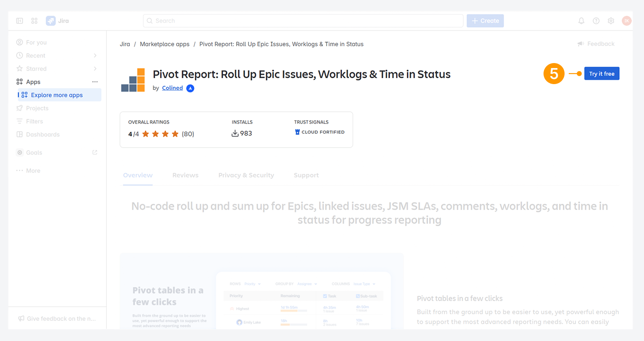Screen dimensions: 644x341
Task: Open Apps more options ellipsis
Action: pos(95,82)
